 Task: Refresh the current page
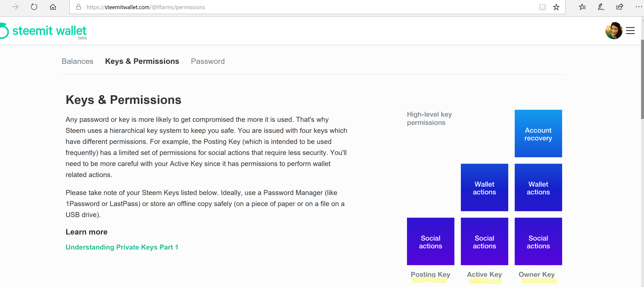pyautogui.click(x=34, y=7)
